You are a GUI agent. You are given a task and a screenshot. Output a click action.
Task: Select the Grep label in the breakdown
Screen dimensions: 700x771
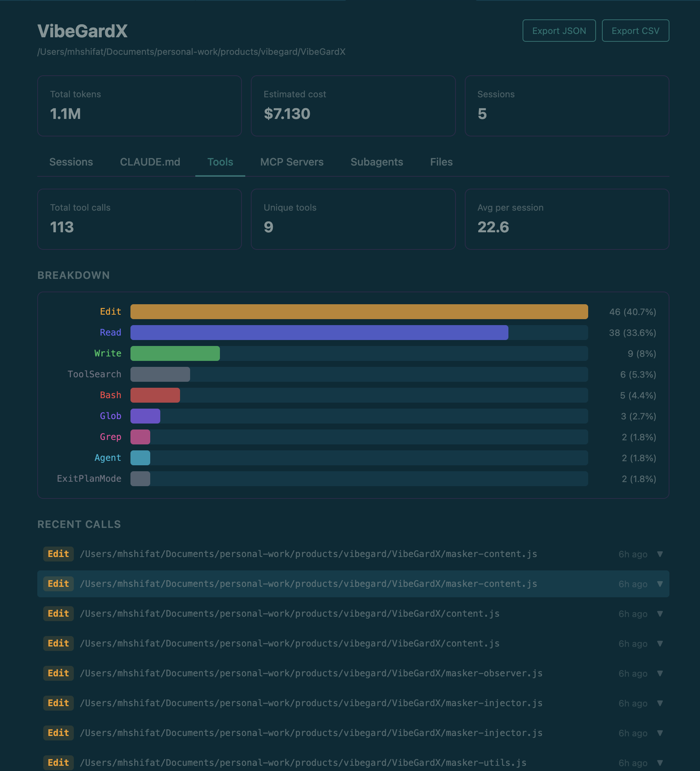(110, 437)
